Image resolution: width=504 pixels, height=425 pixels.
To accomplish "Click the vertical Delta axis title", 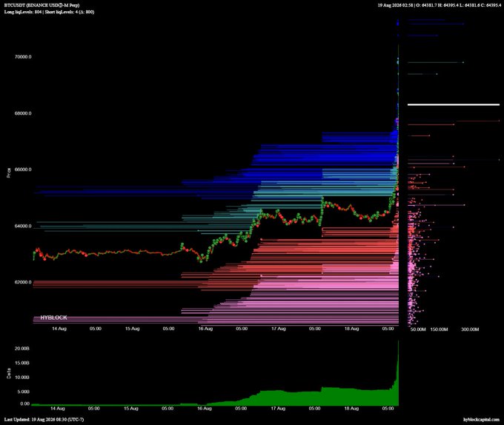I will pos(9,373).
